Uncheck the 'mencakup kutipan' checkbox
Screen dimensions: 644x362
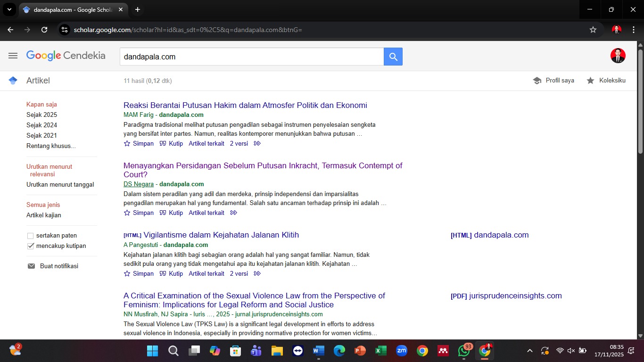point(30,246)
